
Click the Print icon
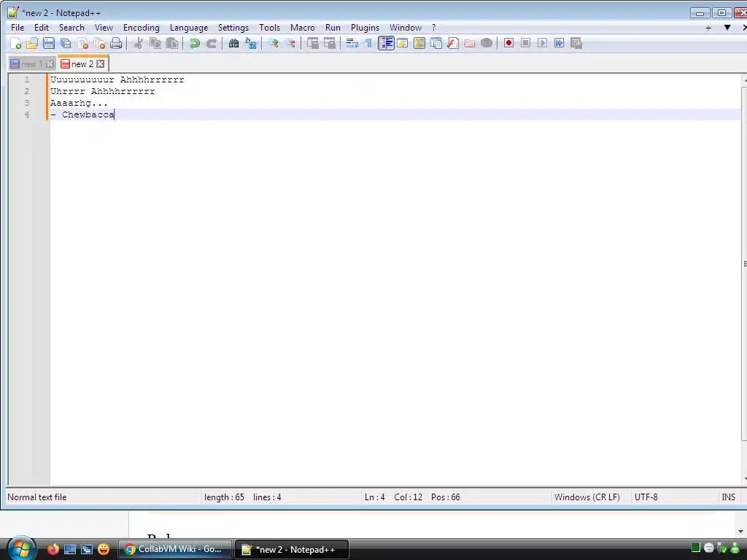pos(116,43)
